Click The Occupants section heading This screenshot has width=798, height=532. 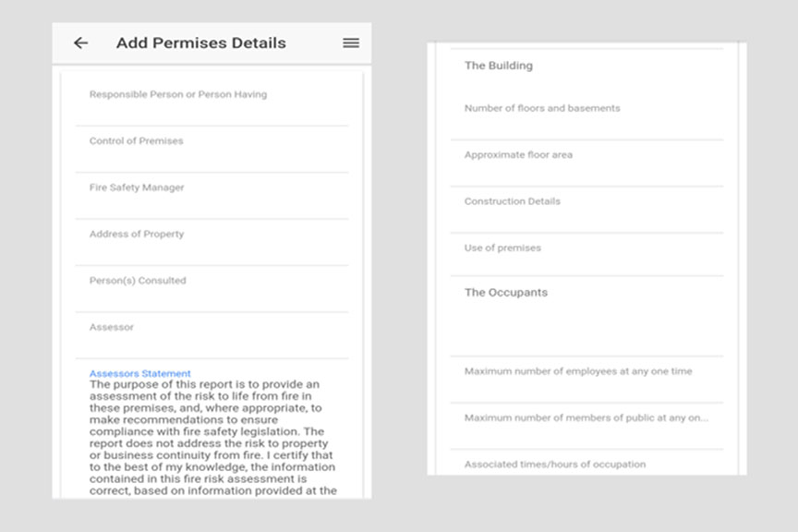click(x=505, y=293)
